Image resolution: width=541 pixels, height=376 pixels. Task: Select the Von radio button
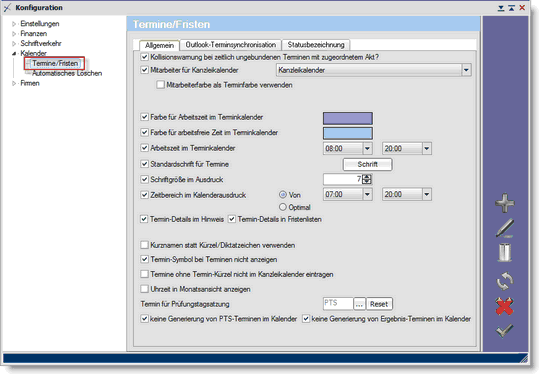(283, 195)
